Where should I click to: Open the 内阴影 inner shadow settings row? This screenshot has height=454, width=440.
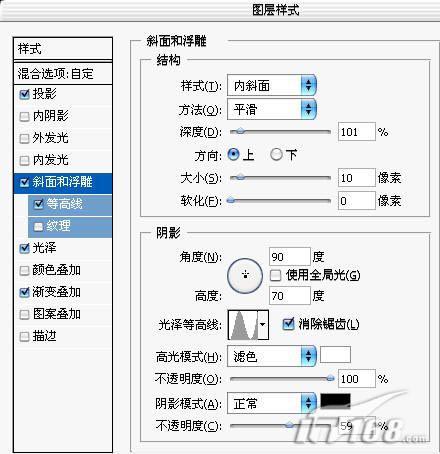(63, 117)
